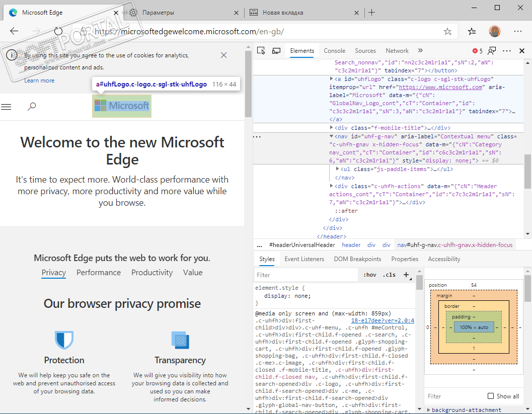The width and height of the screenshot is (532, 414).
Task: Click breadcrumb ellipsis to show ancestors
Action: tap(260, 245)
